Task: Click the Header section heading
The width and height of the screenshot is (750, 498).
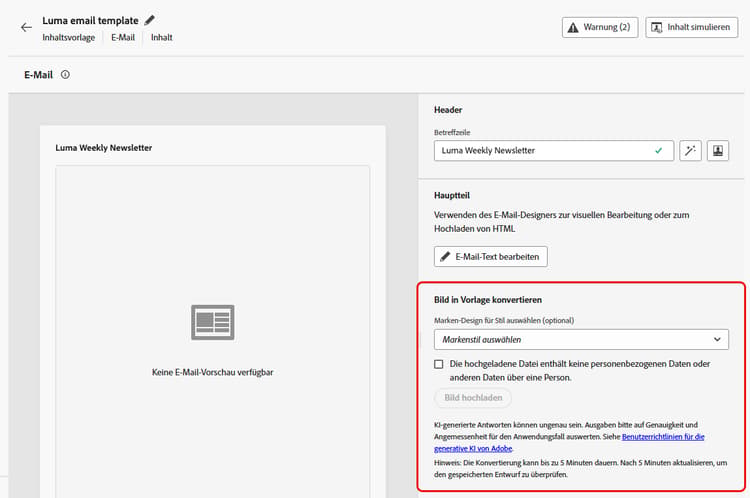Action: click(x=448, y=110)
